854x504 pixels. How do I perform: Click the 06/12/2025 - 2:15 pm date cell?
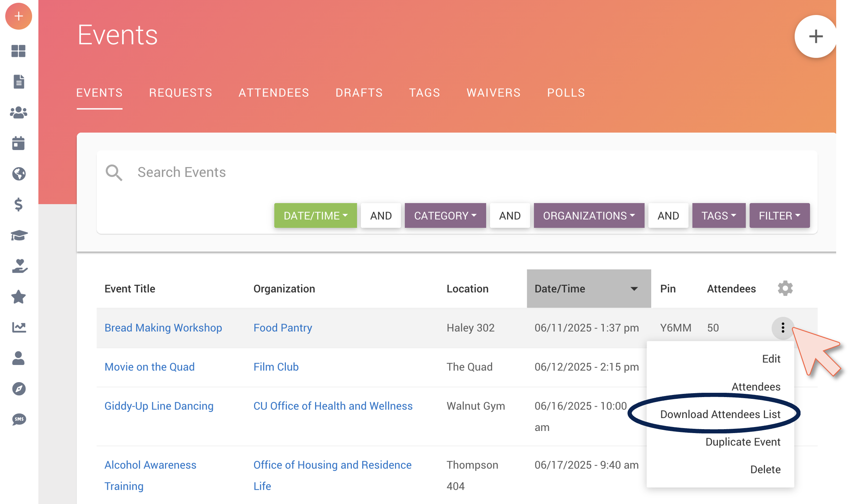[587, 367]
